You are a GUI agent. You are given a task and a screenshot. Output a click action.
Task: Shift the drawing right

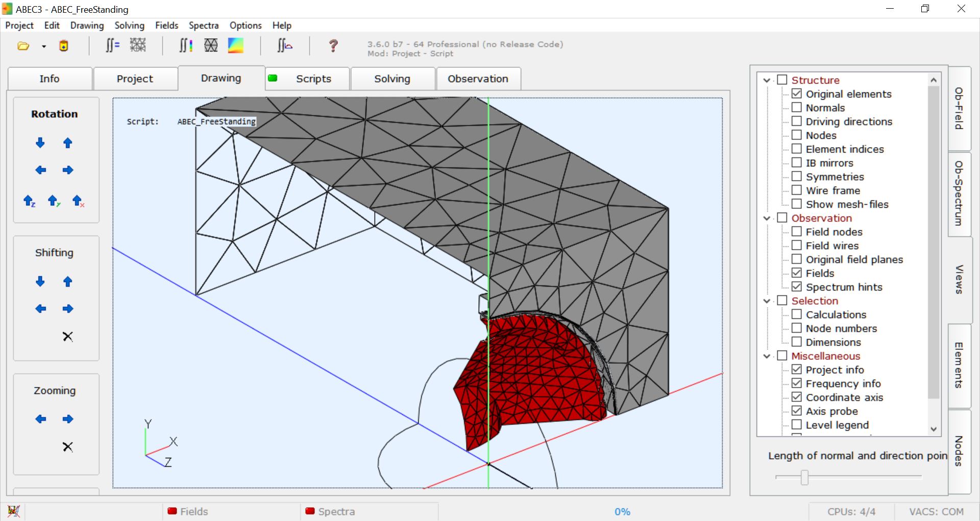[x=68, y=309]
